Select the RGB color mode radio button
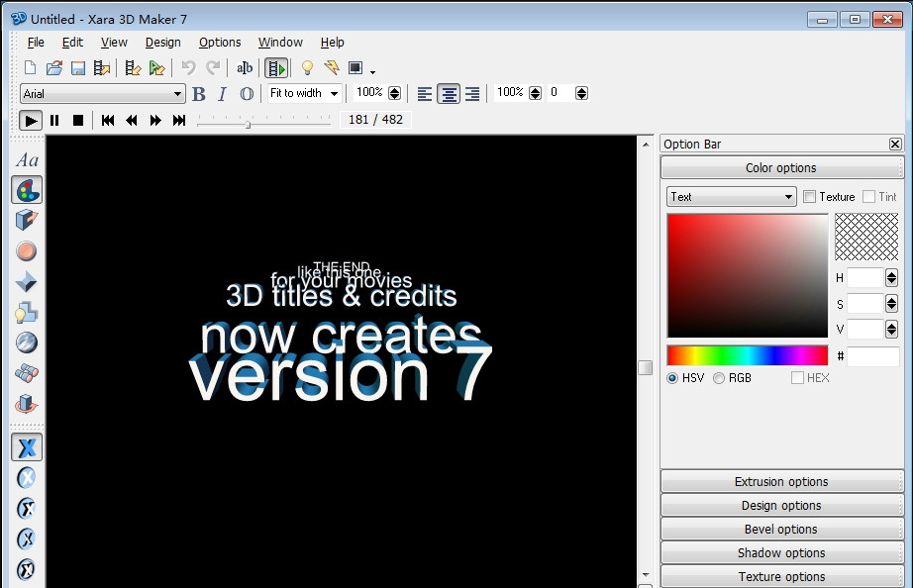913x588 pixels. pyautogui.click(x=719, y=378)
